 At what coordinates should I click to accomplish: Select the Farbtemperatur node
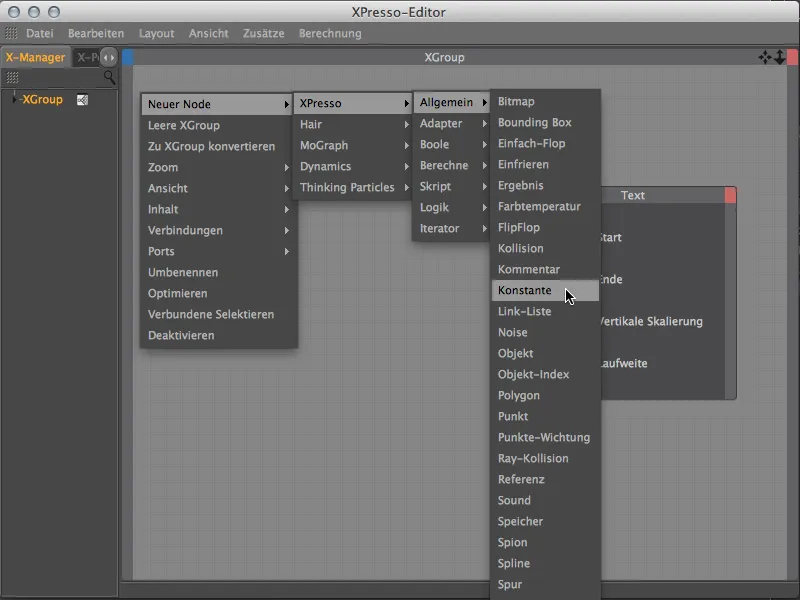click(545, 206)
